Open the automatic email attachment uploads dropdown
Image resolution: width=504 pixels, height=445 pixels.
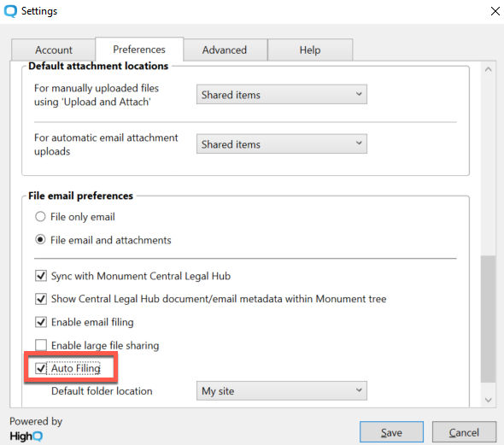(x=282, y=144)
